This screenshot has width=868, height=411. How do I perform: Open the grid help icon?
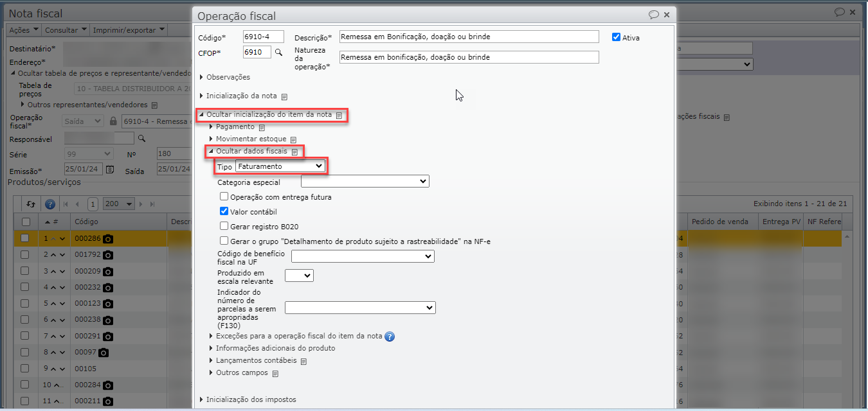[x=50, y=204]
